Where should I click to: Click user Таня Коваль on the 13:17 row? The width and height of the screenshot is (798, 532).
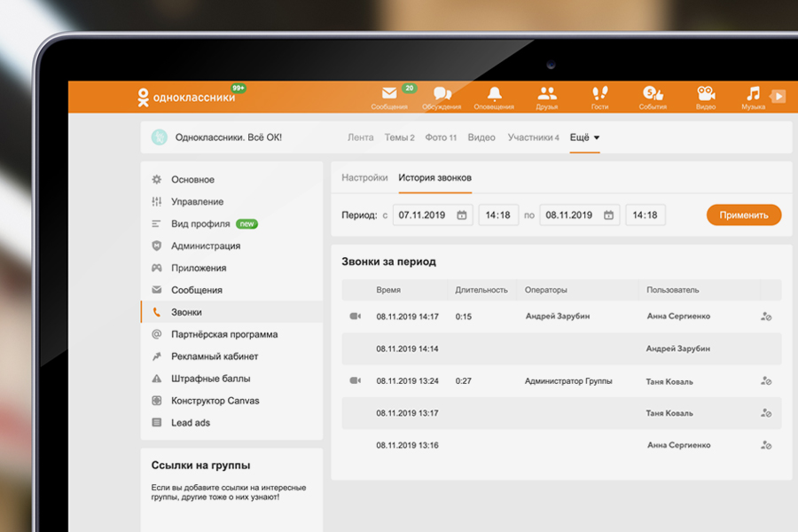coord(669,413)
